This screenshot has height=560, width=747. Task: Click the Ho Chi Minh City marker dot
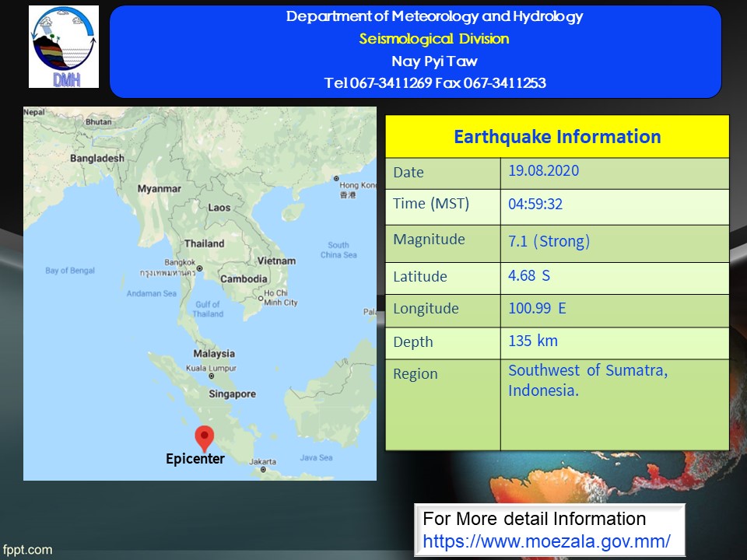[261, 297]
